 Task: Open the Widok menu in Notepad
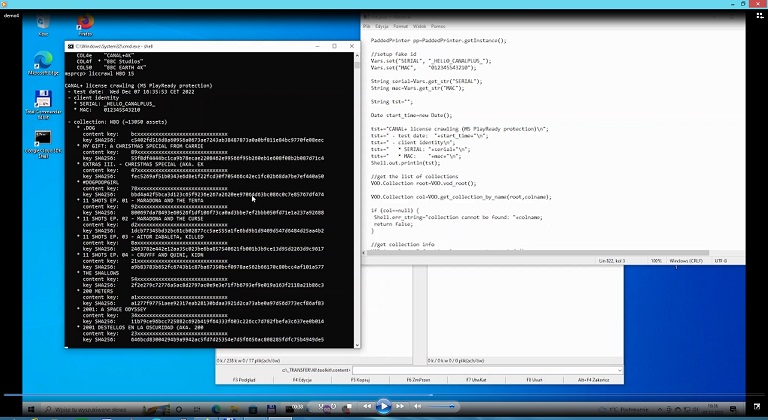click(x=419, y=26)
